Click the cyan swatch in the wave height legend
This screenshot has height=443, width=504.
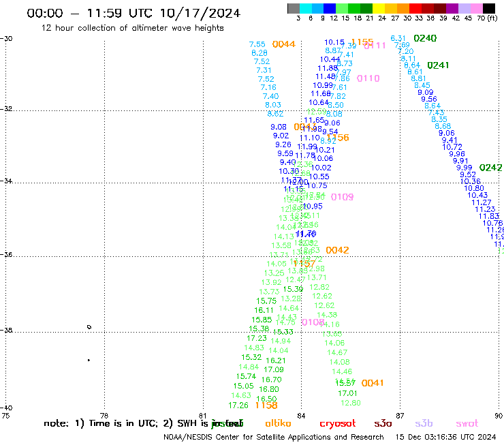(x=306, y=8)
